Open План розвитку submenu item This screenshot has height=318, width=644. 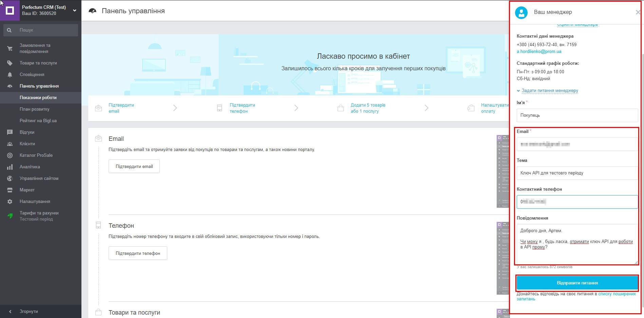pos(35,109)
